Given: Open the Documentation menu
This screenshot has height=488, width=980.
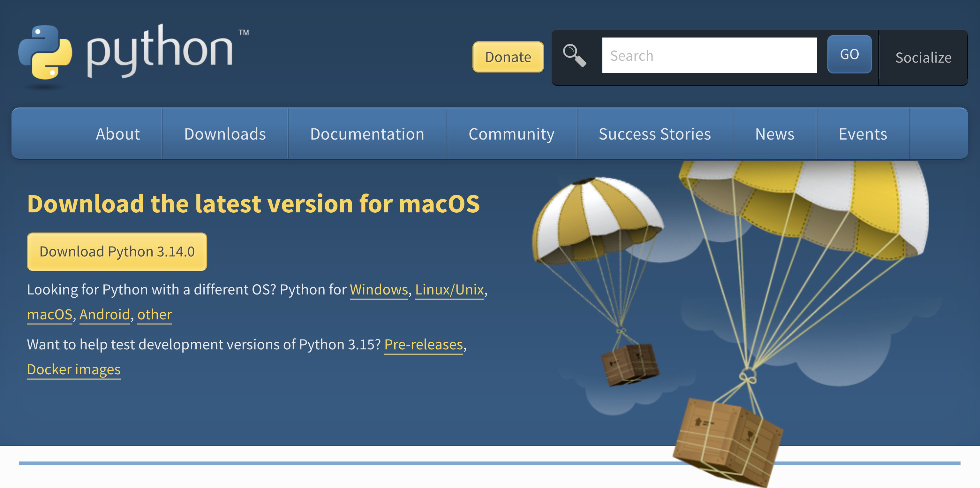Looking at the screenshot, I should 367,134.
